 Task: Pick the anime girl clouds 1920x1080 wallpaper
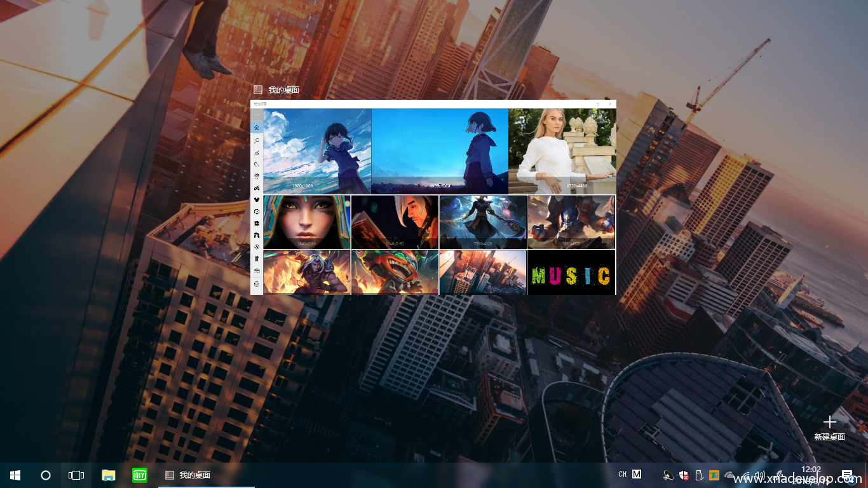point(317,151)
